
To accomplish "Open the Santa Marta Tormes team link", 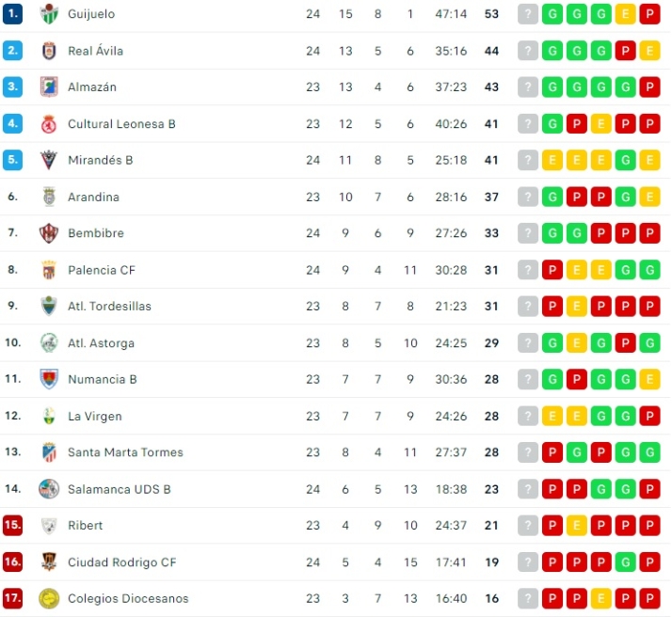I will tap(125, 452).
